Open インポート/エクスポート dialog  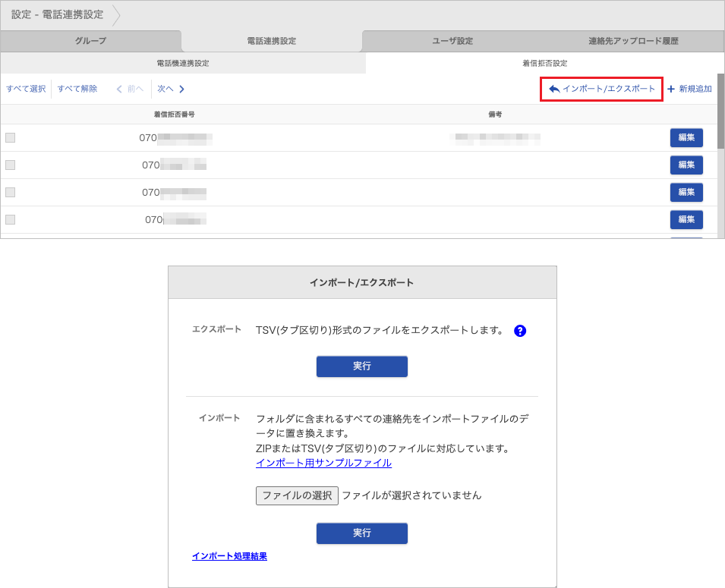point(601,89)
